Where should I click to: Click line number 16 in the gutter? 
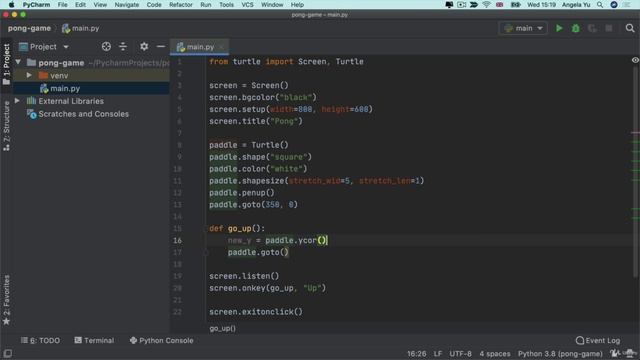pos(177,240)
